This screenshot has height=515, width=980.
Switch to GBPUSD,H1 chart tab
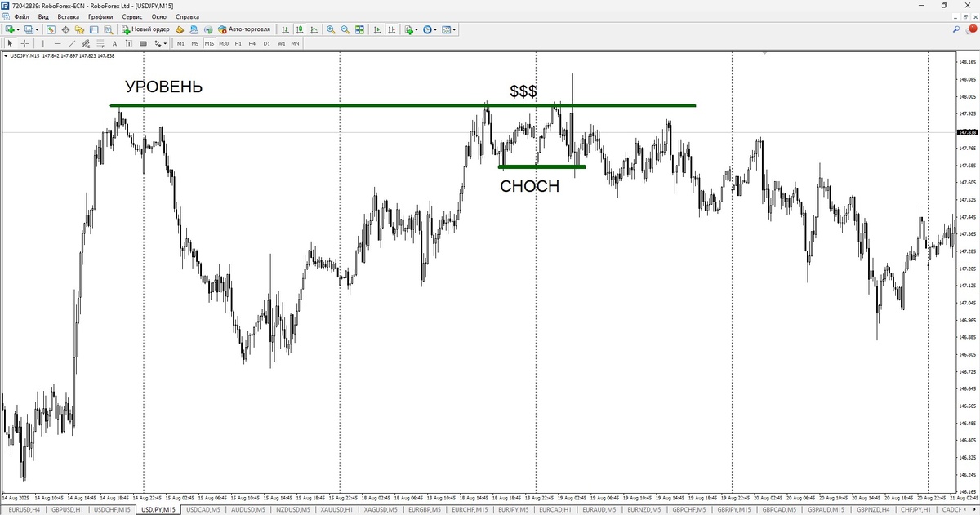[x=67, y=509]
